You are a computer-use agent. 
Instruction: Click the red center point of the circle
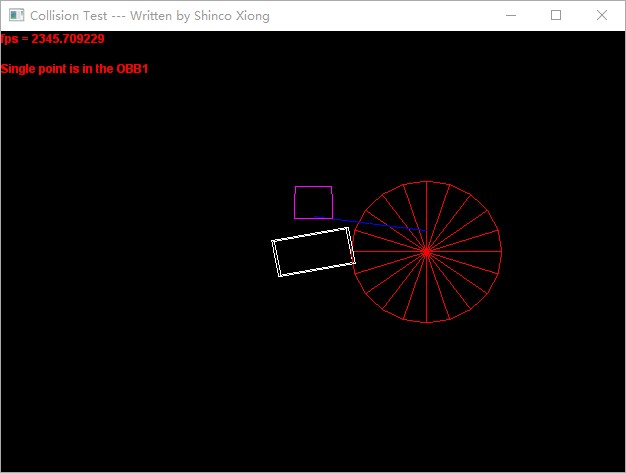(x=427, y=252)
